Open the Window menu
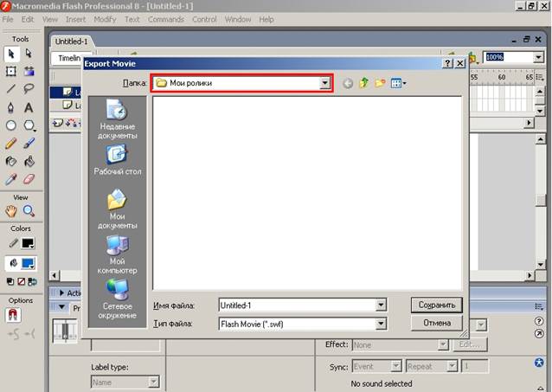The height and width of the screenshot is (392, 552). point(238,19)
